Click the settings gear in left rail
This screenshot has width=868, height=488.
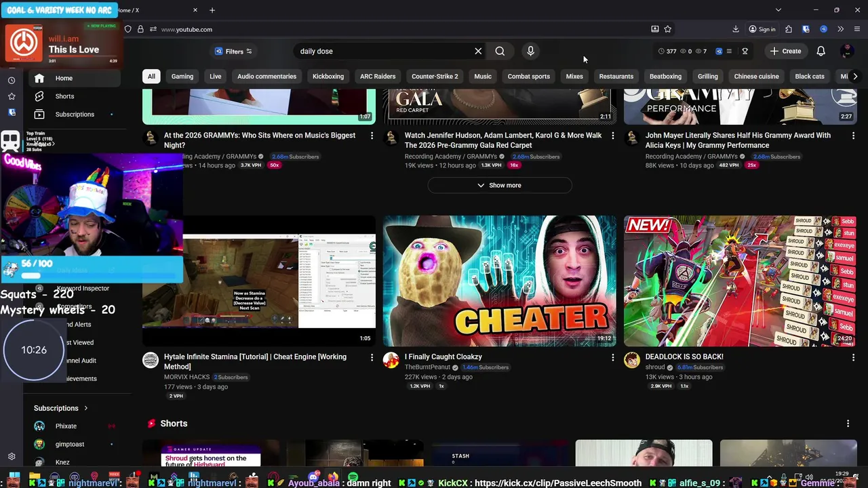tap(12, 457)
